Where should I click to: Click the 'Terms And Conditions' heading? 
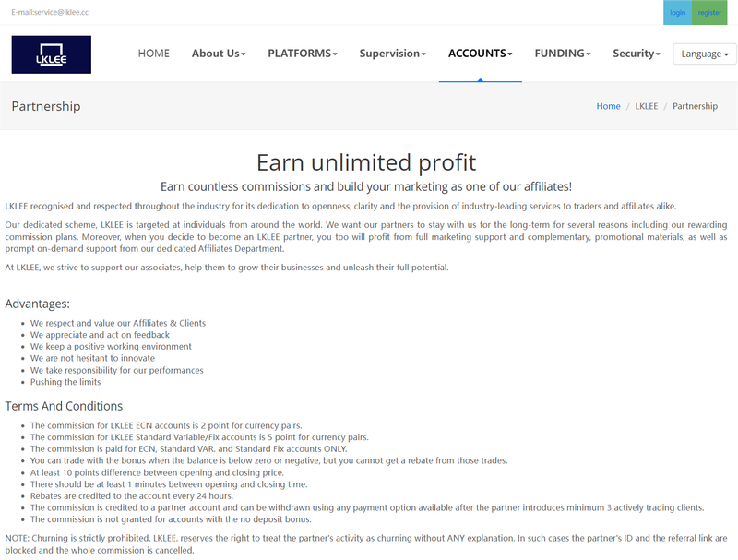point(64,406)
